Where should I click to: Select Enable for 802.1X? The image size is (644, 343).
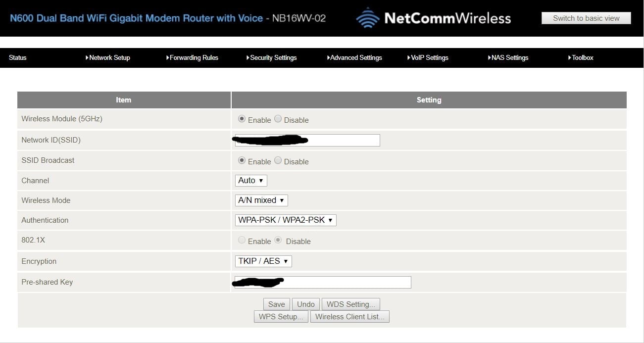(x=242, y=241)
